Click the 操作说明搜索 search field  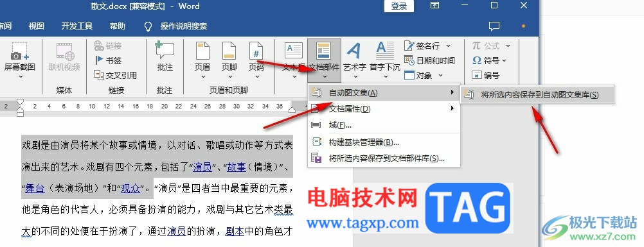[184, 26]
